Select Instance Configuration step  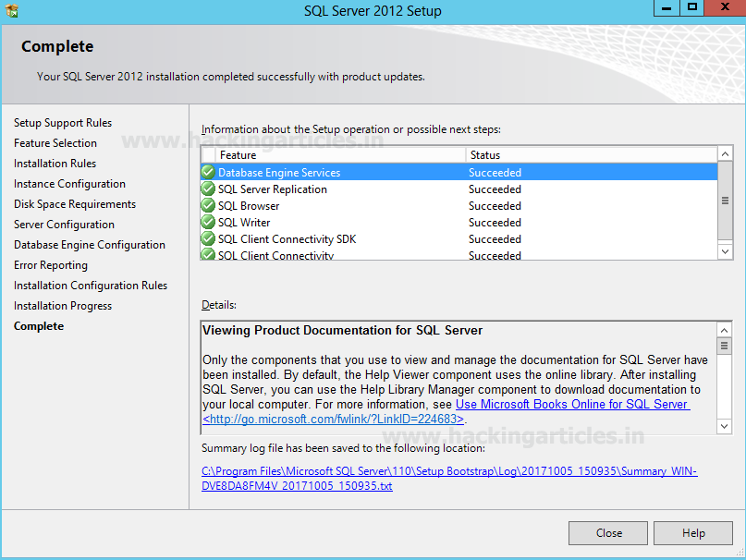pos(69,184)
